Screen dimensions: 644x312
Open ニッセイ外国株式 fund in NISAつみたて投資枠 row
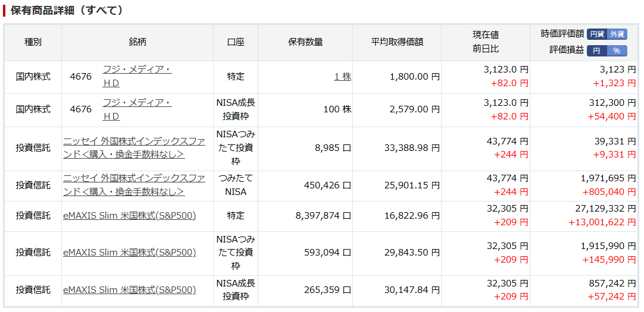(x=134, y=148)
